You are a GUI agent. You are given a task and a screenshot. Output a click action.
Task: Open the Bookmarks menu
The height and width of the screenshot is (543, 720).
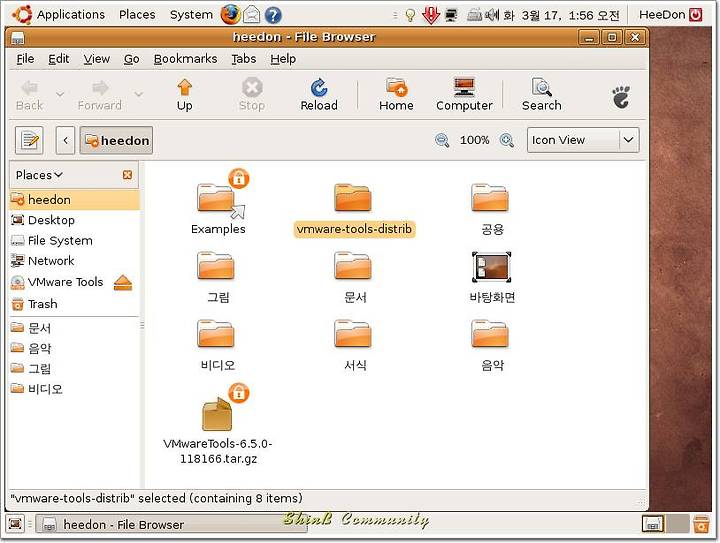click(186, 59)
